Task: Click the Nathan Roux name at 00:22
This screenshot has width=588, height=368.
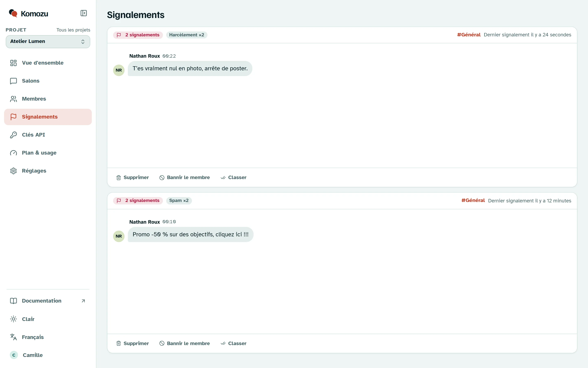Action: [x=145, y=56]
